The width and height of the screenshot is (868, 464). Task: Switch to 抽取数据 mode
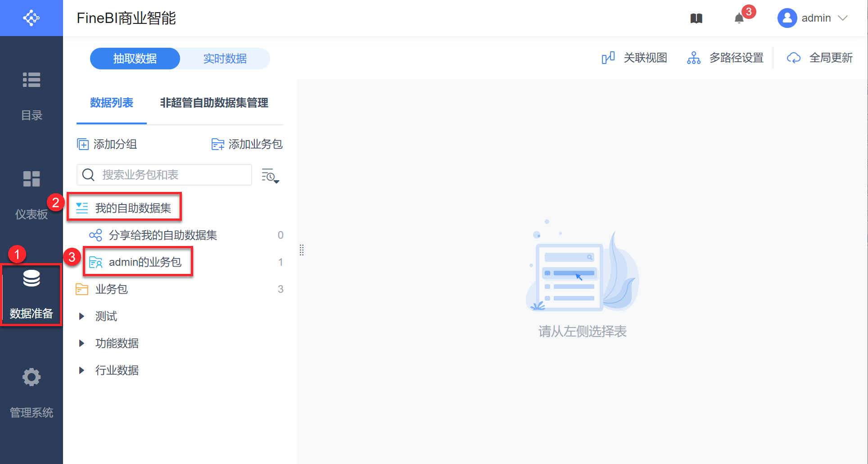pos(135,59)
